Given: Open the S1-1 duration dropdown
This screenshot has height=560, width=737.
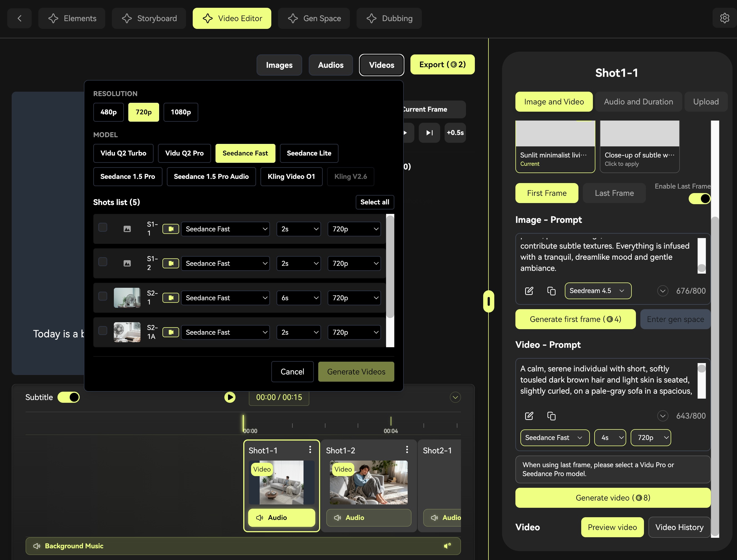Looking at the screenshot, I should [299, 229].
